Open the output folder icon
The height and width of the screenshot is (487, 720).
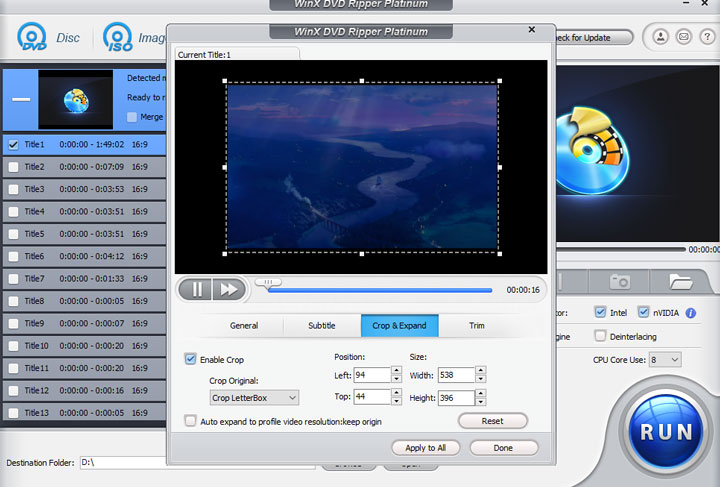[680, 281]
